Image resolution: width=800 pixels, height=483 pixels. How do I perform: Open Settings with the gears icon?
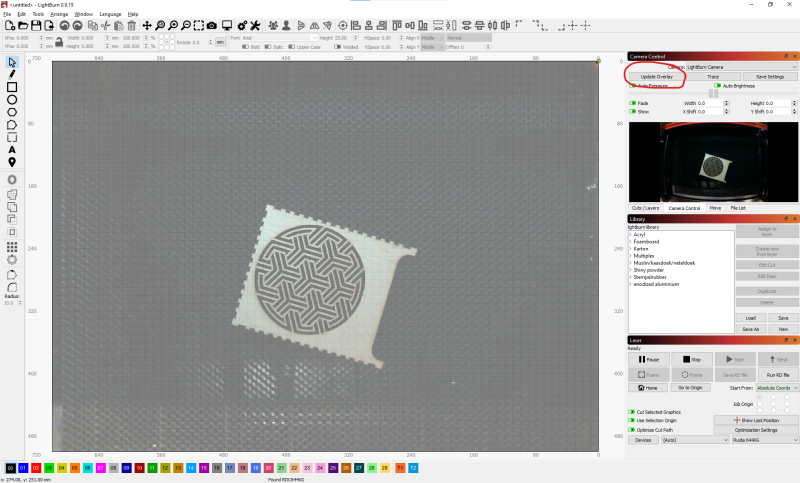coord(242,26)
